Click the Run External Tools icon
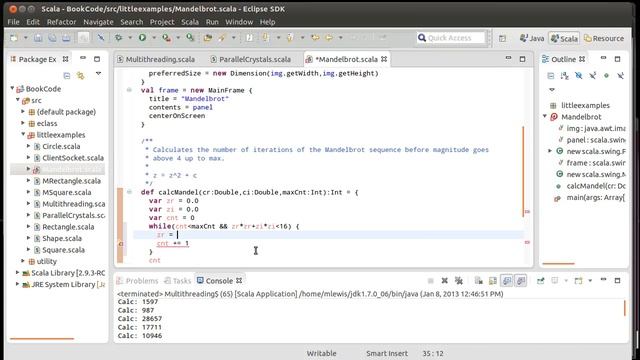Image resolution: width=640 pixels, height=360 pixels. (x=166, y=38)
